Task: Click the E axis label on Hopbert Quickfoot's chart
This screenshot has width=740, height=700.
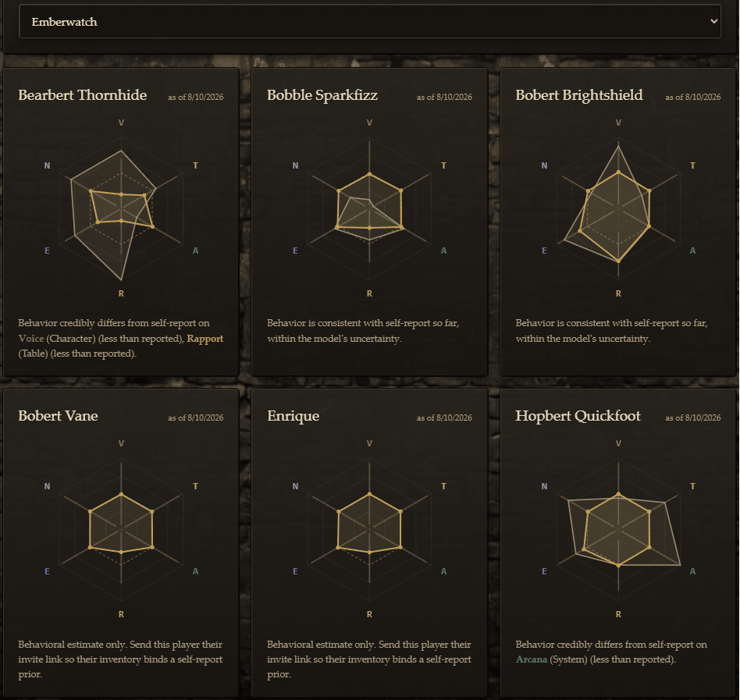Action: click(x=544, y=571)
